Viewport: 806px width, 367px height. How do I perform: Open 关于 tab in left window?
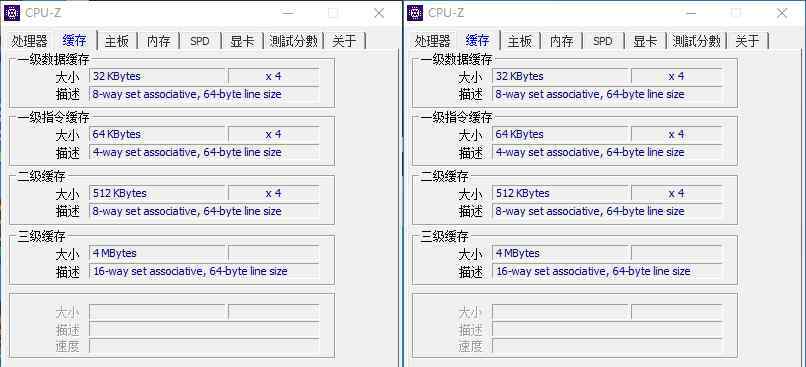[344, 41]
